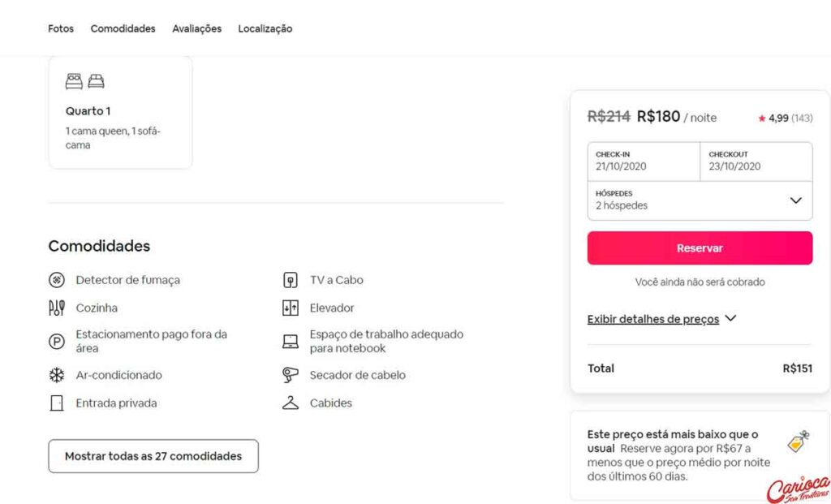Image resolution: width=831 pixels, height=504 pixels.
Task: Go to the Avaliações tab
Action: pyautogui.click(x=196, y=28)
